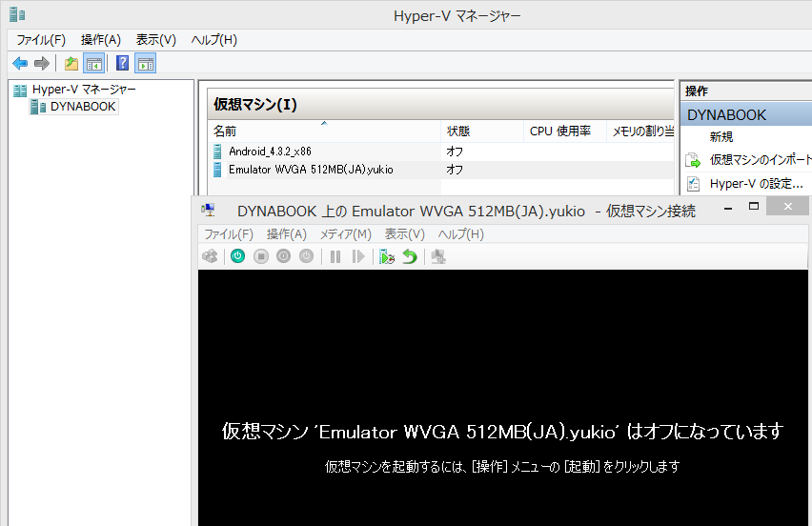Image resolution: width=812 pixels, height=526 pixels.
Task: Toggle the Show/Hide console tree icon
Action: tap(93, 64)
